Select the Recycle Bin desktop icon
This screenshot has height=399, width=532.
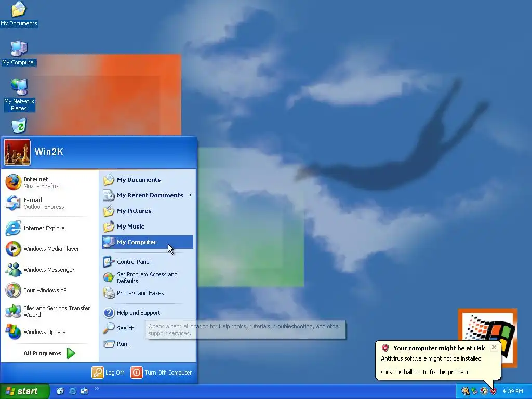(19, 126)
